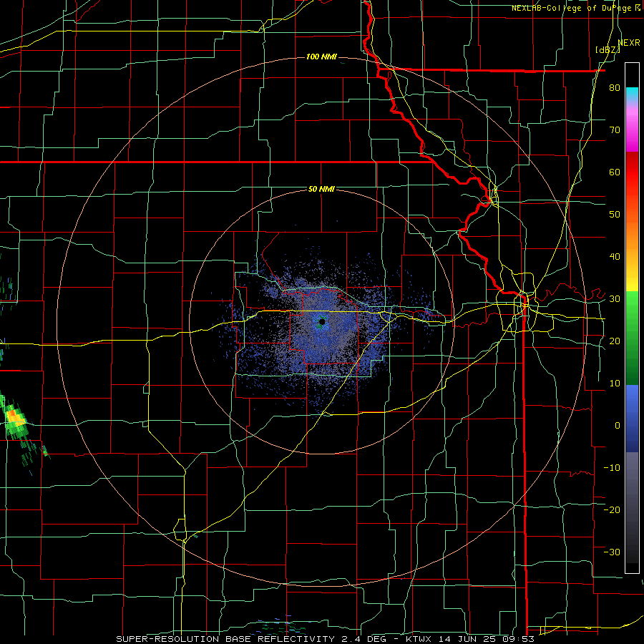Click the NEXR label above the scale
Viewport: 644px width, 644px height.
[629, 43]
